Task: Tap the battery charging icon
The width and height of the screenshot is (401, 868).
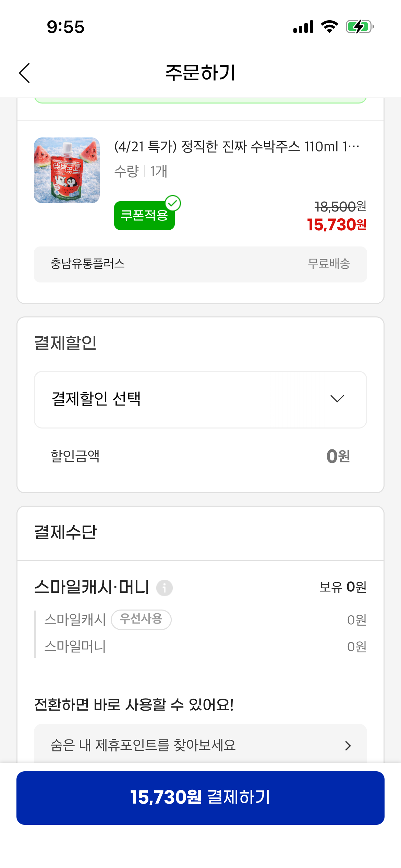Action: (x=359, y=27)
